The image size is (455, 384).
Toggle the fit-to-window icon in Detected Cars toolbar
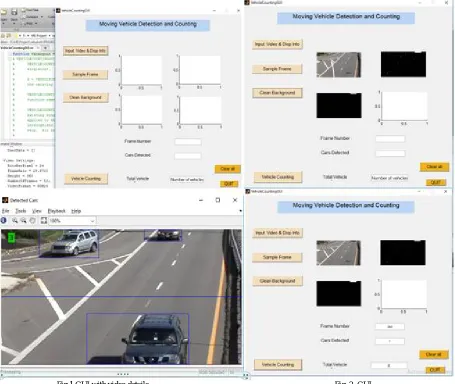(44, 220)
